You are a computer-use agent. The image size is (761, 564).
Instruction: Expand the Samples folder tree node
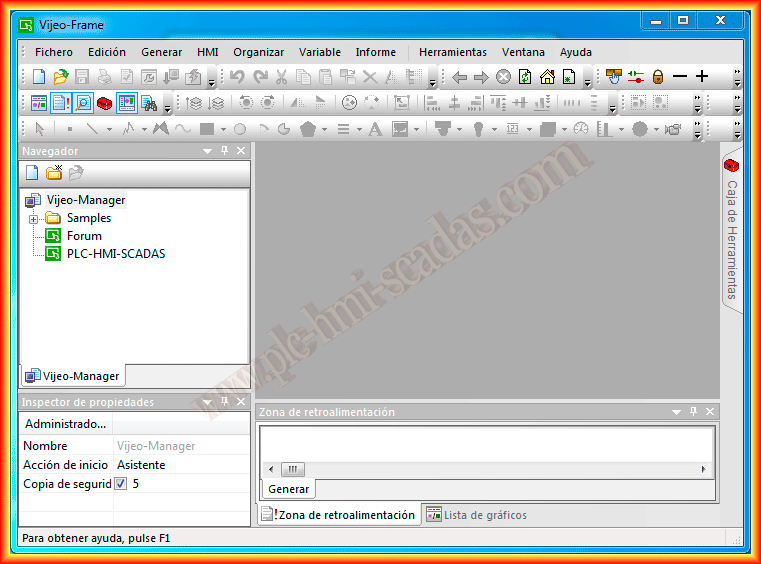(33, 219)
